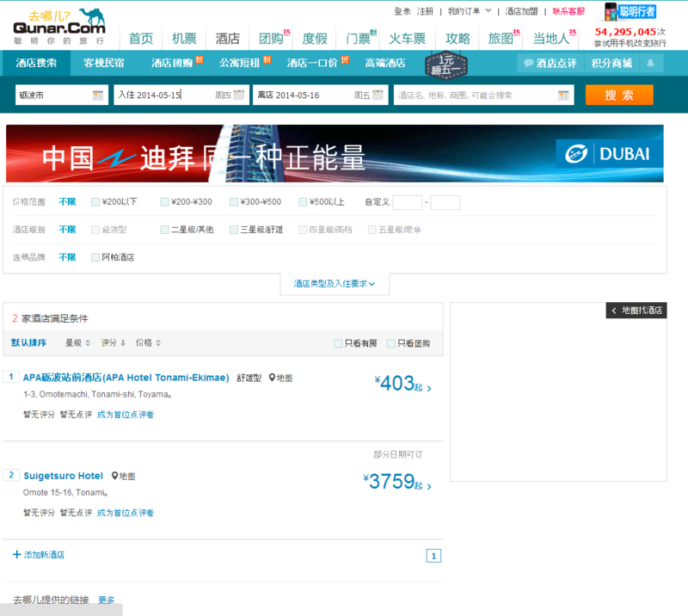Open 酒店加盟 link at top
The image size is (688, 616).
point(521,11)
